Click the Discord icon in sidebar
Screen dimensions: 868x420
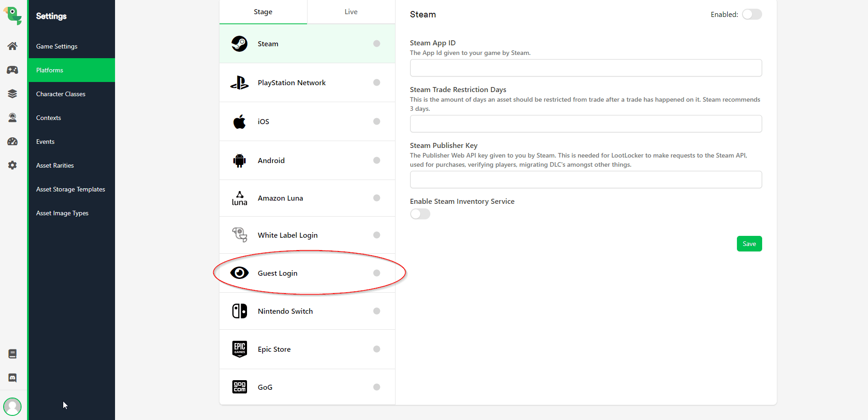(12, 377)
